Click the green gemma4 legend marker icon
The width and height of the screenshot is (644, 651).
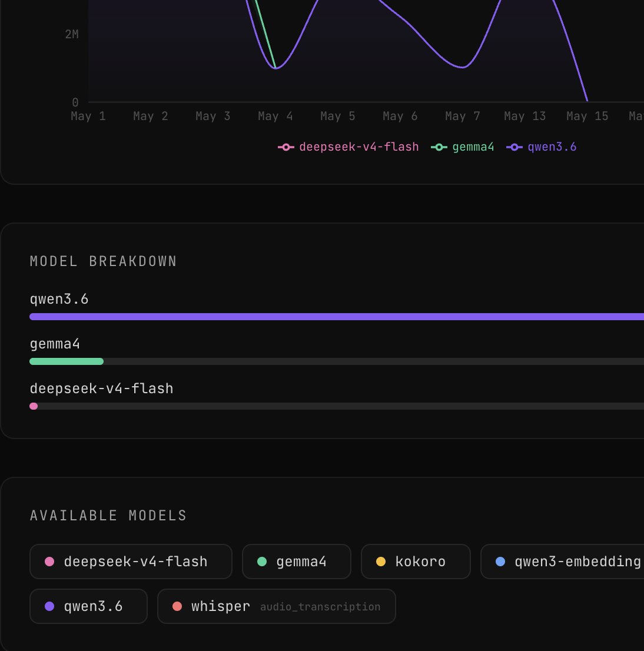coord(439,147)
